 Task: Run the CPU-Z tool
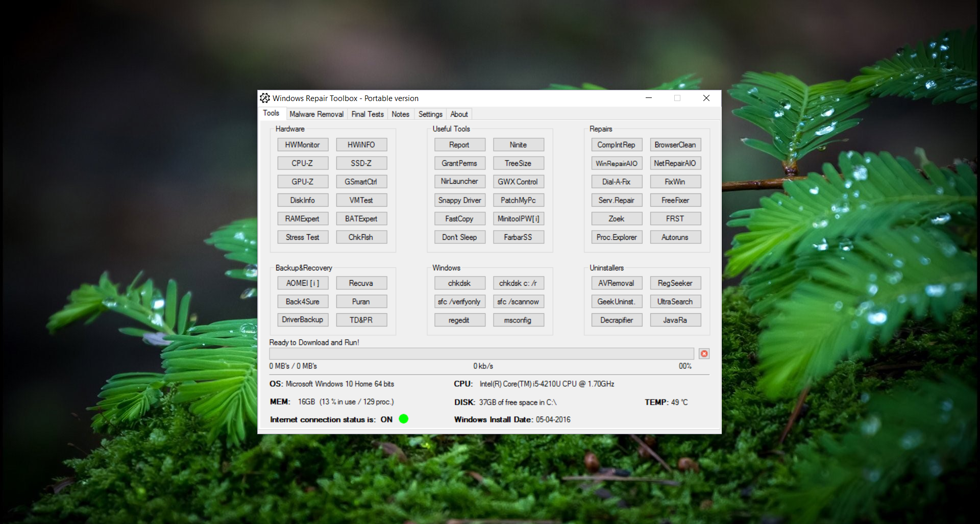point(302,163)
